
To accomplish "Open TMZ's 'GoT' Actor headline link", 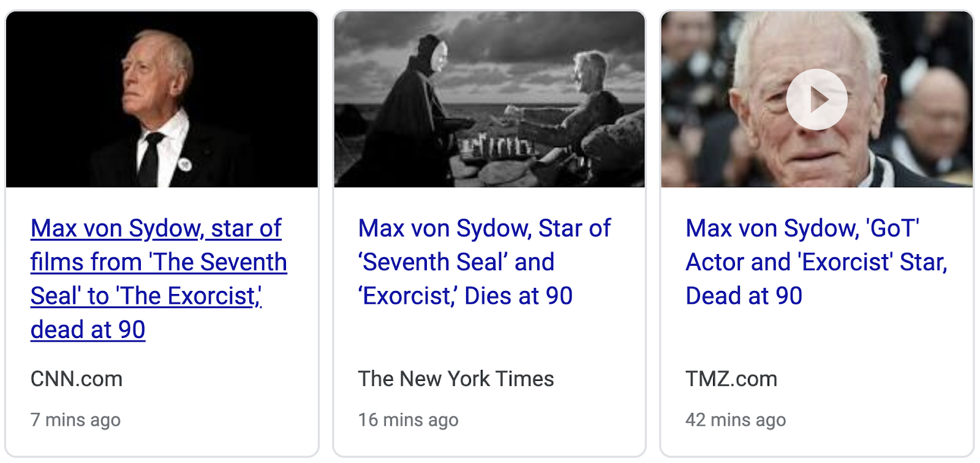I will (802, 228).
